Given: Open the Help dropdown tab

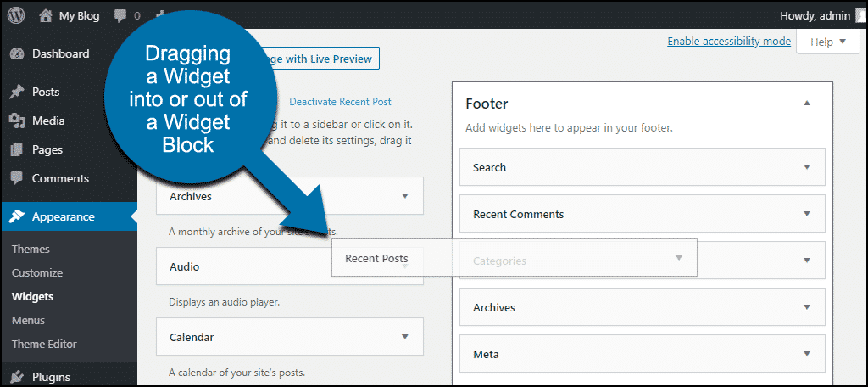Looking at the screenshot, I should click(828, 42).
